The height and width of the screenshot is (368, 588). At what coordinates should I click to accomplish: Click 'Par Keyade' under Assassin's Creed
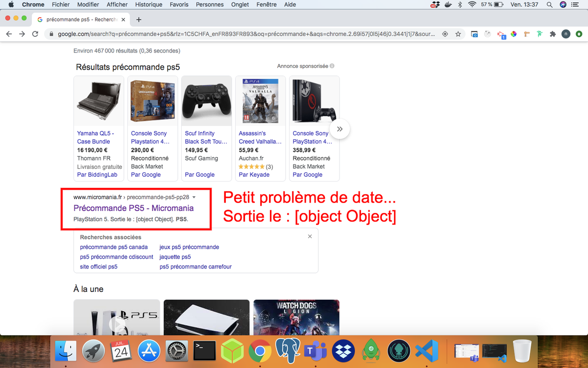coord(254,175)
